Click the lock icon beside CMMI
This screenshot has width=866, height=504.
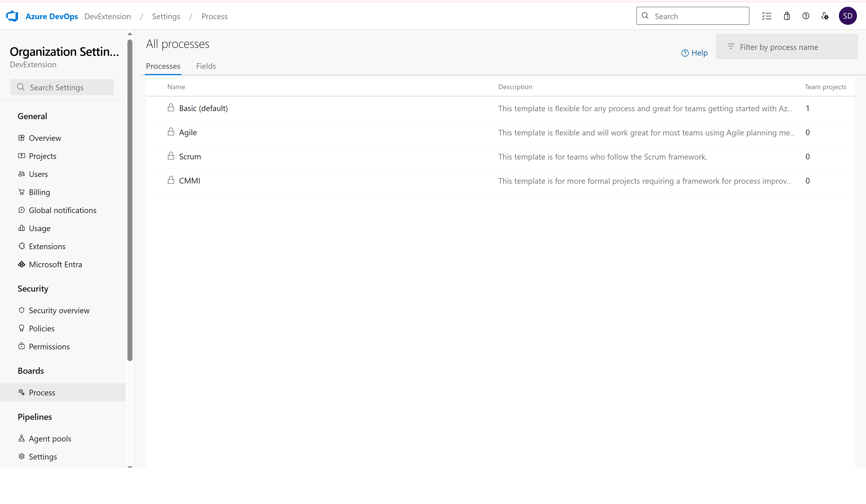click(171, 180)
